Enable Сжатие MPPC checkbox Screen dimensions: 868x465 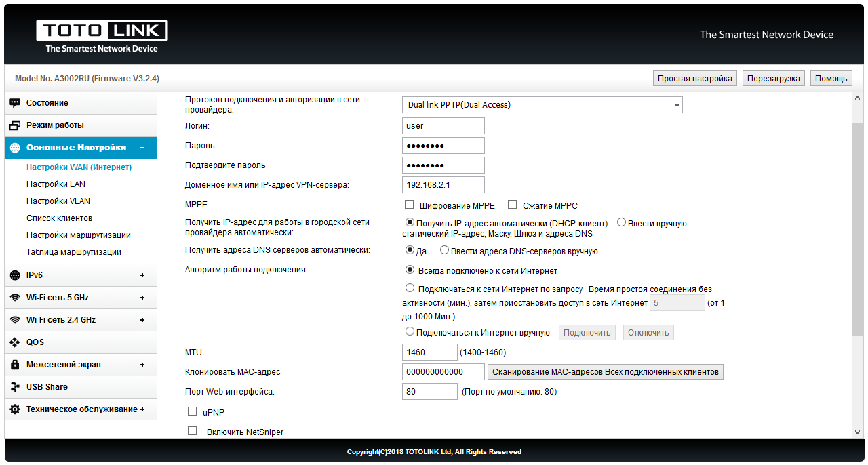click(x=512, y=205)
